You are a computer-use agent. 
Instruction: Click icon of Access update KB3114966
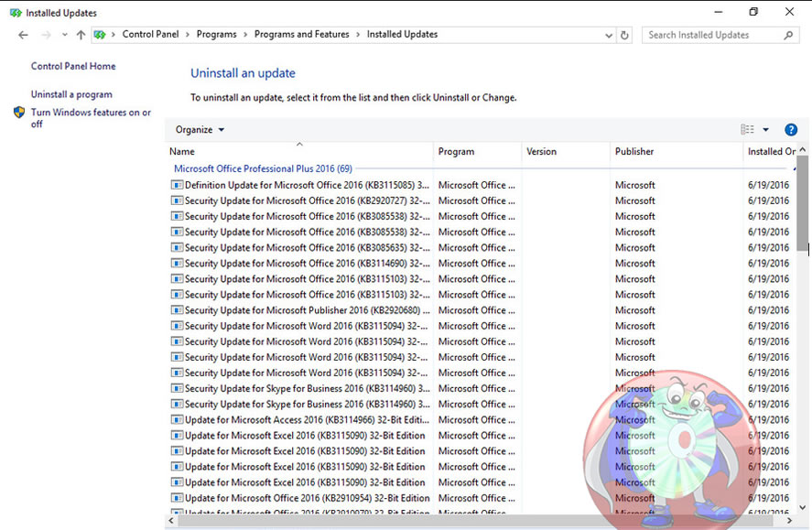coord(177,420)
